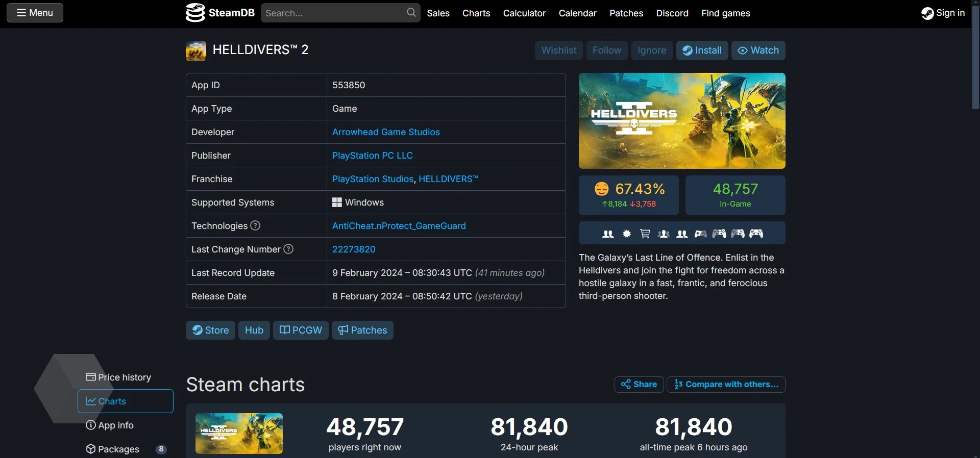Click the help icon next to Last Change Number
Screen dimensions: 980x458
(x=288, y=249)
